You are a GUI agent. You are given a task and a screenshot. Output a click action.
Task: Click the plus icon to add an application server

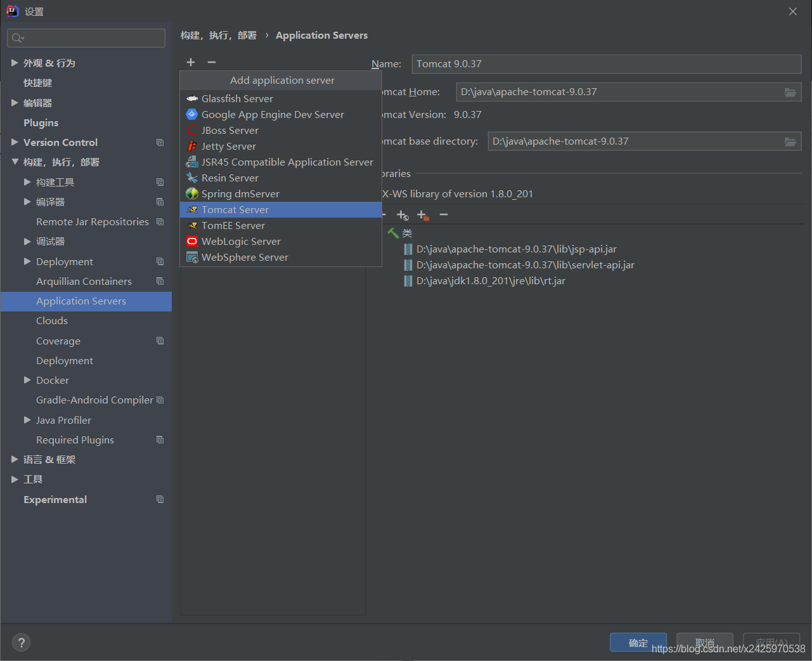pos(191,62)
